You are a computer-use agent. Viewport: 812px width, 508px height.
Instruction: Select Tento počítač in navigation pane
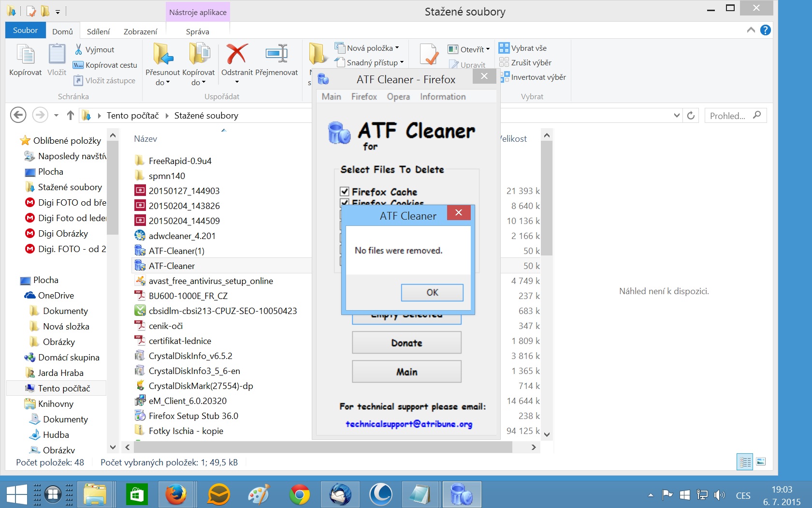64,388
